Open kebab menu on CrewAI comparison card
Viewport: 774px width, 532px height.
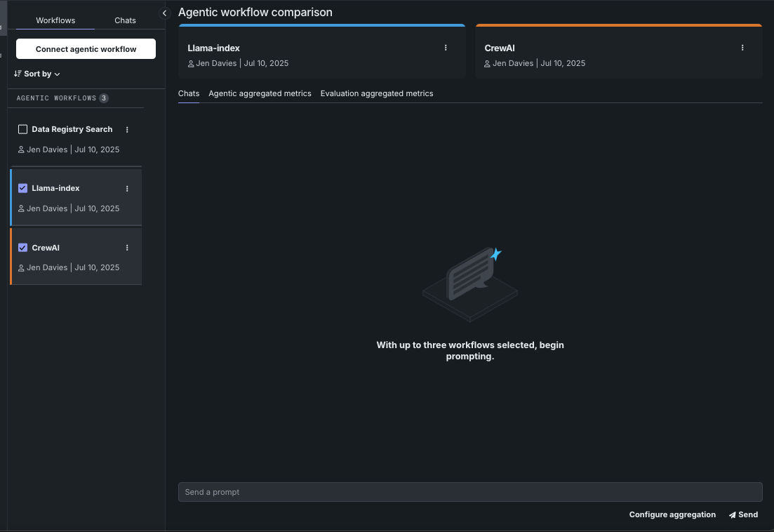pos(742,48)
